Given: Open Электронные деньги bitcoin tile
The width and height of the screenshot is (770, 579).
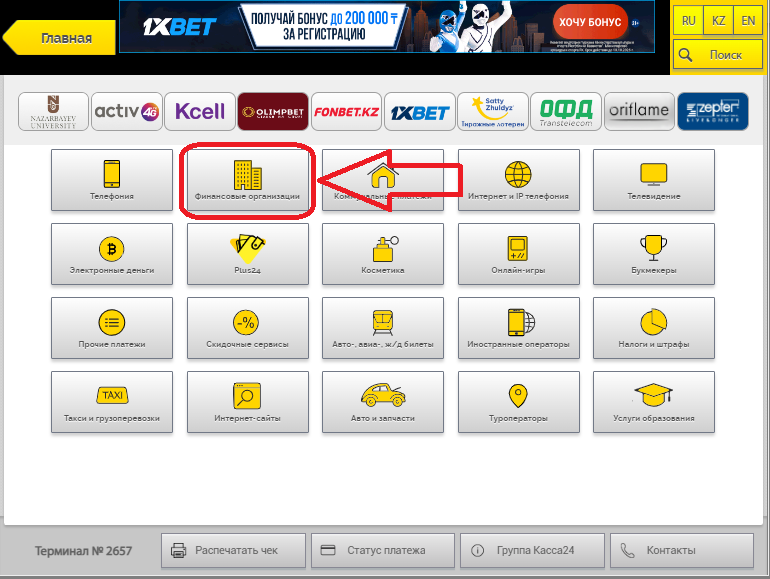Looking at the screenshot, I should click(x=111, y=254).
